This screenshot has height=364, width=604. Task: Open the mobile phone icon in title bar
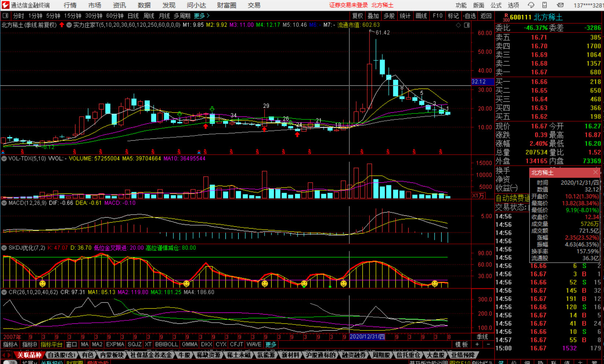coord(545,5)
